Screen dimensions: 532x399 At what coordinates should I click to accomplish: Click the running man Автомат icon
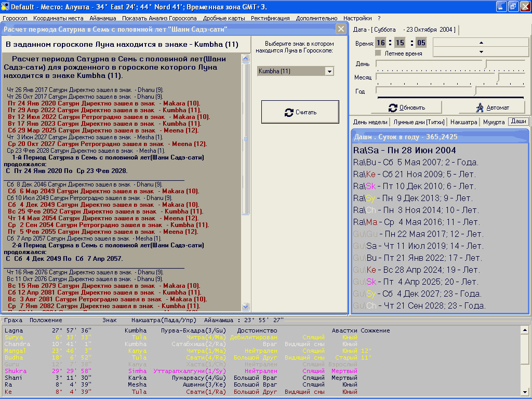click(480, 108)
